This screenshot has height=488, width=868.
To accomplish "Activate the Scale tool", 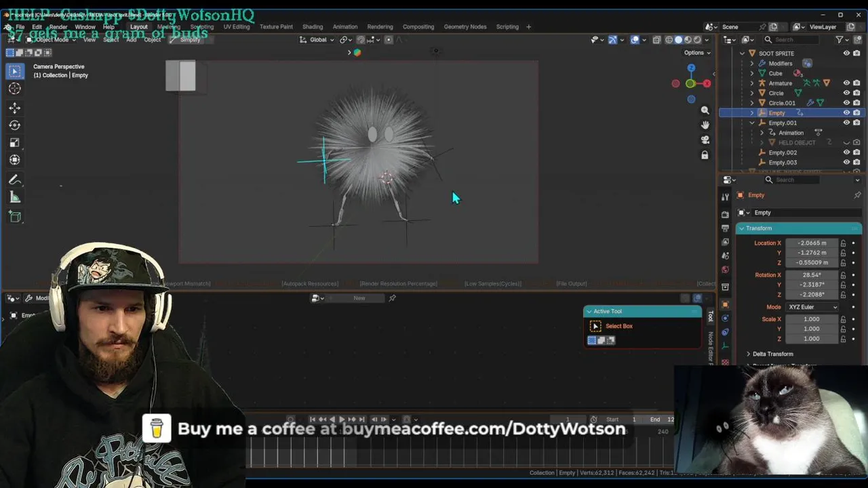I will [x=14, y=142].
